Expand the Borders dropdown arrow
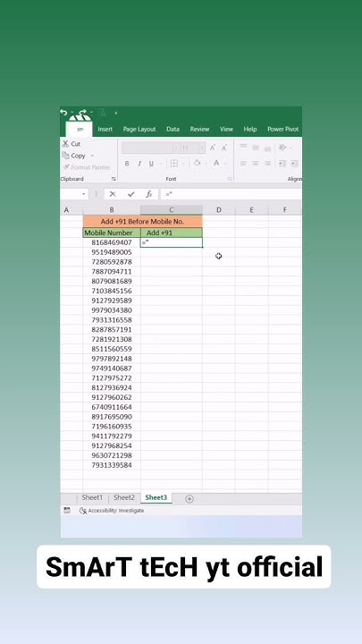 click(182, 164)
